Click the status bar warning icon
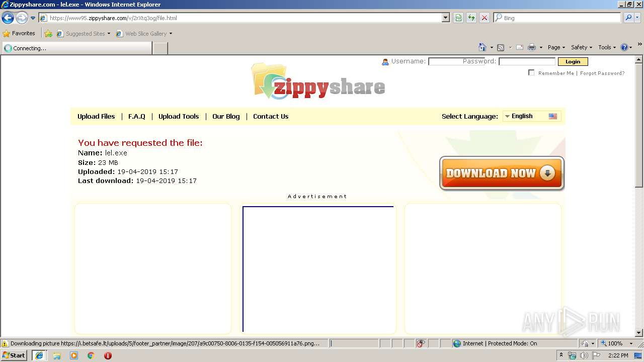644x362 pixels. click(5, 343)
